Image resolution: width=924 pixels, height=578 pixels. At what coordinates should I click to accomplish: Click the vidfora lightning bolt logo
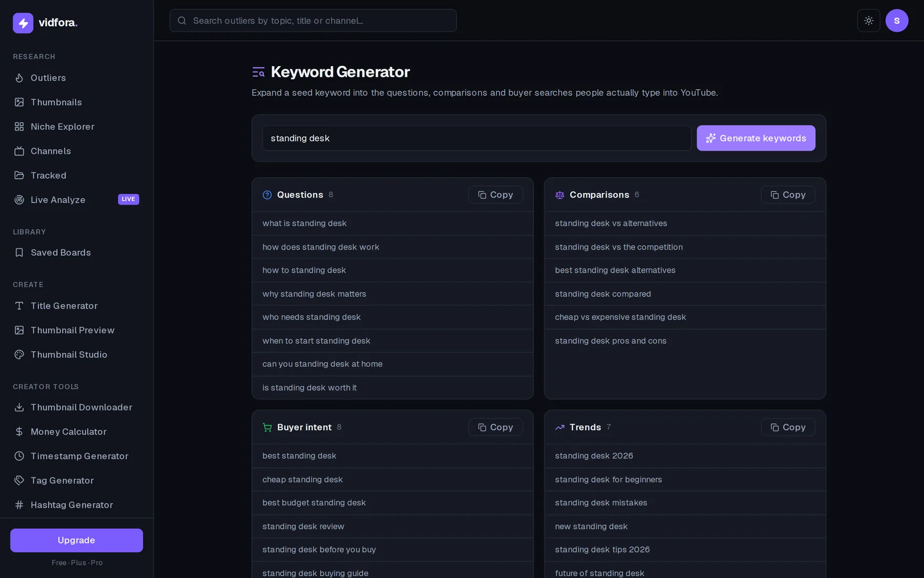click(23, 23)
